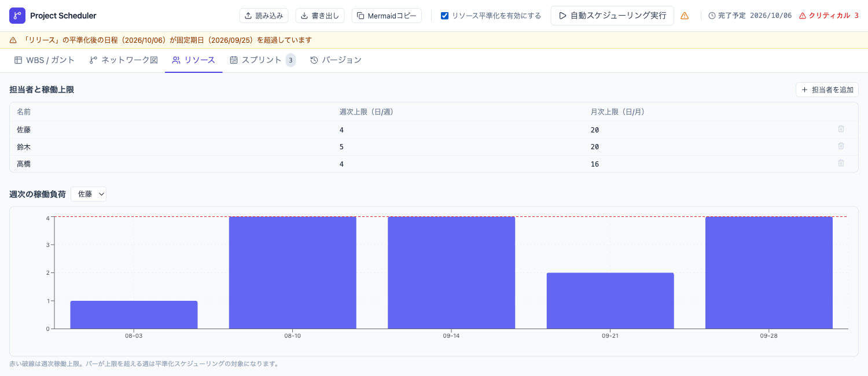Click the 担当者と稼働上限 heading
Screen dimensions: 868x376
click(42, 90)
